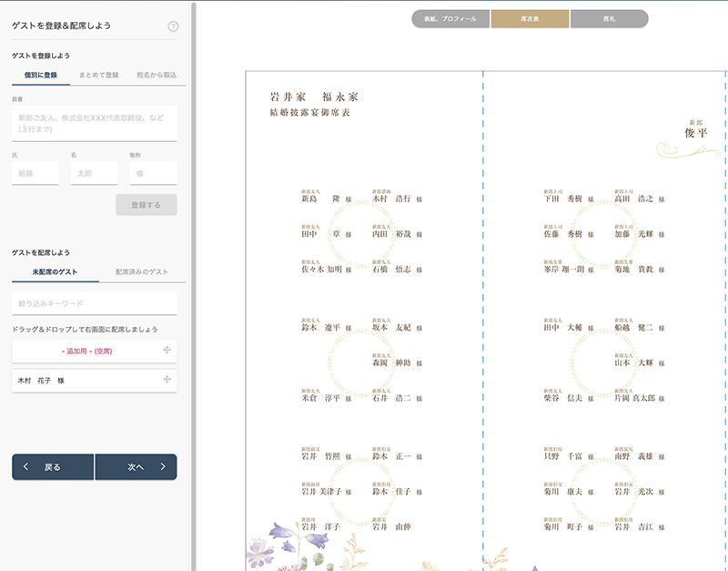The height and width of the screenshot is (571, 728).
Task: Switch to まとめて登録 tab
Action: 98,75
